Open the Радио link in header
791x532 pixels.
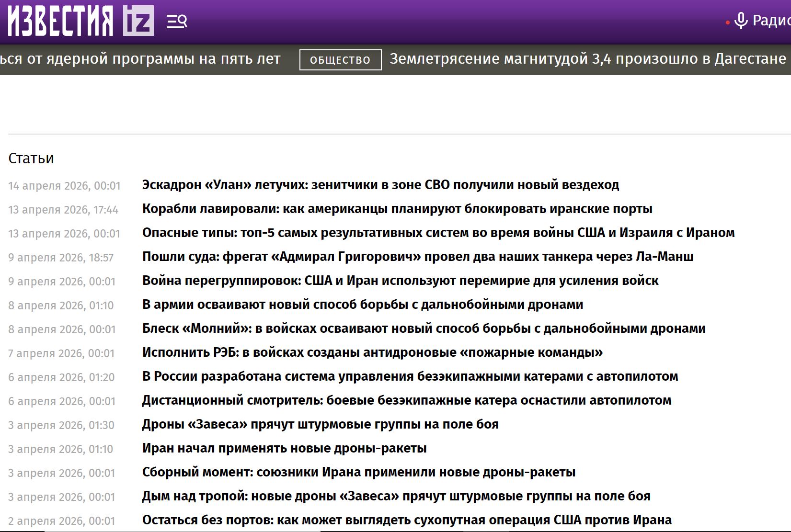pyautogui.click(x=770, y=21)
